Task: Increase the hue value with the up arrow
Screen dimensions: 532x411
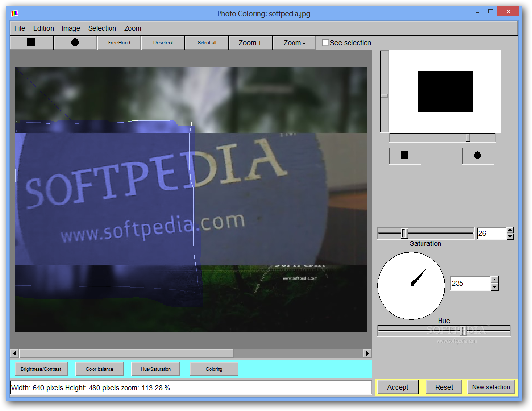Action: (x=495, y=280)
